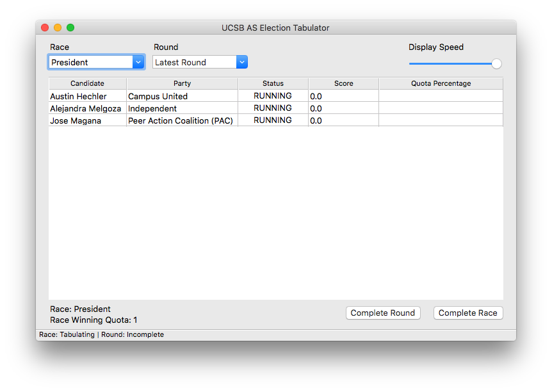Maximize the window with the green button
The image size is (552, 392).
70,28
